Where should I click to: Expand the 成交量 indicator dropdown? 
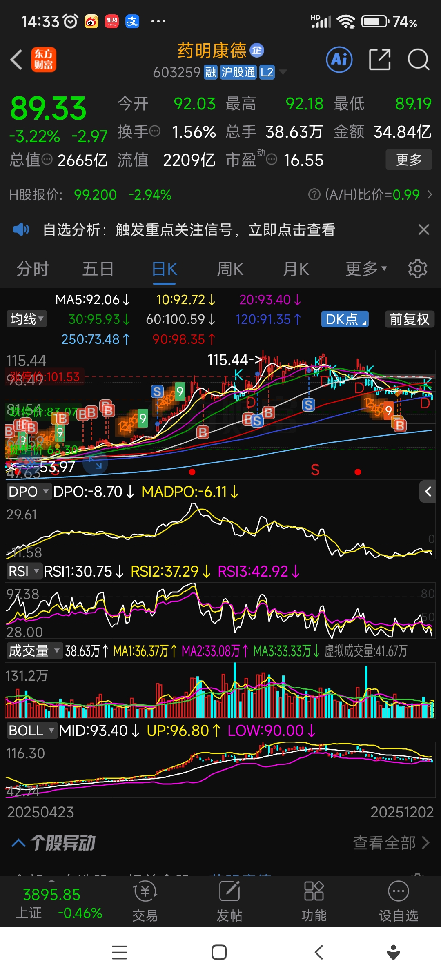tap(34, 650)
